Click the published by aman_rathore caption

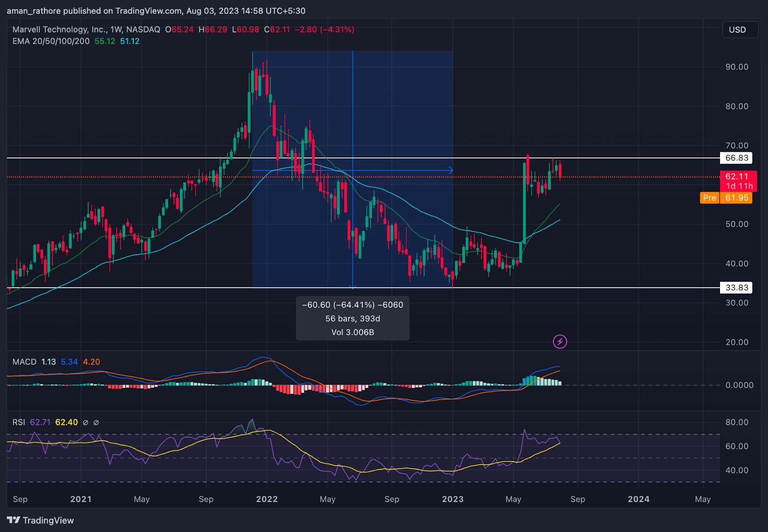point(156,11)
